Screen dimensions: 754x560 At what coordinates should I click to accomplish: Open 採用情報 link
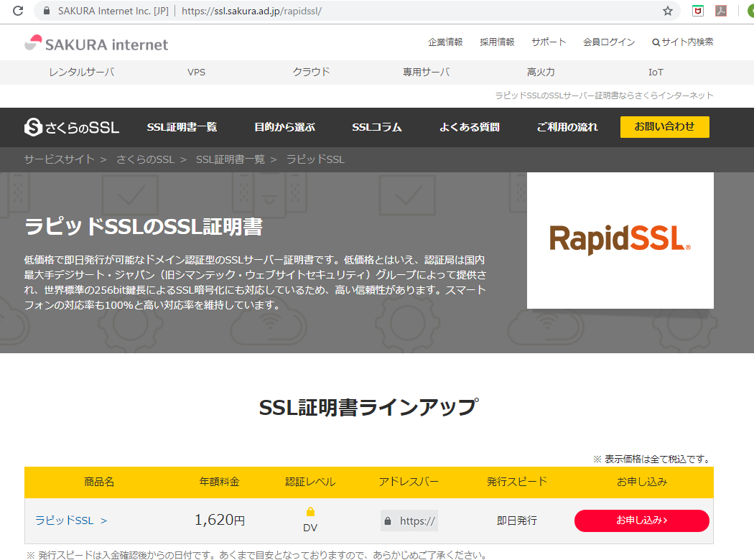click(x=497, y=42)
